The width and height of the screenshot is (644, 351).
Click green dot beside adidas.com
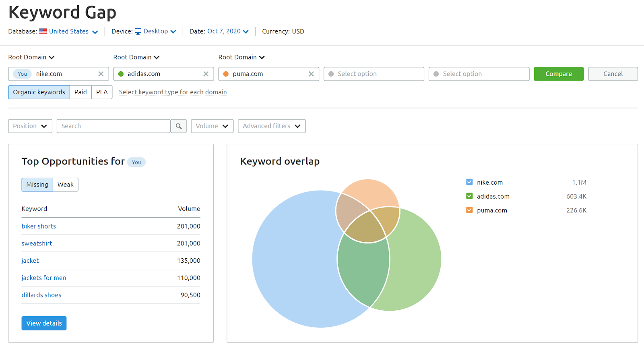tap(121, 74)
